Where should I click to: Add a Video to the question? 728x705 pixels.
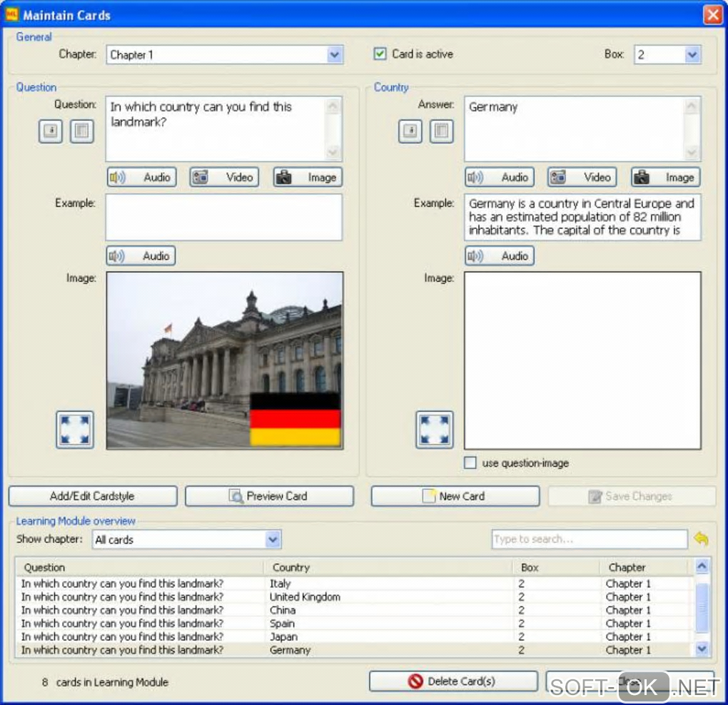(x=224, y=177)
